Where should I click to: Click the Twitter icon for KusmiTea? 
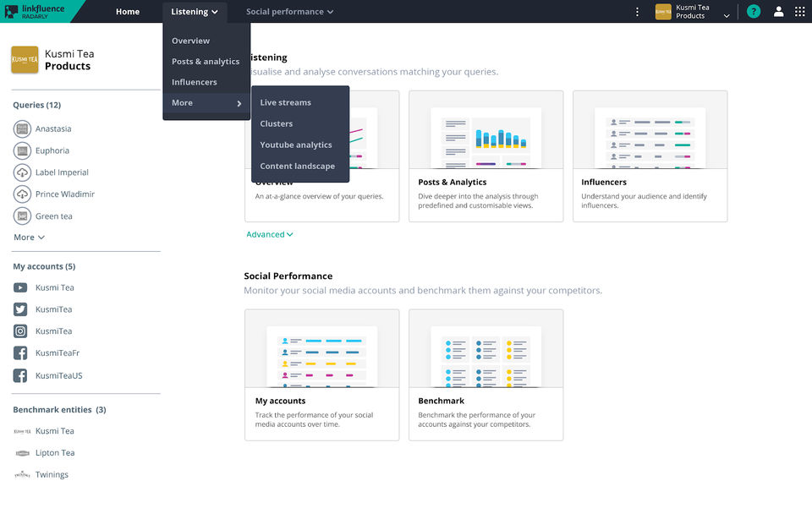coord(20,309)
